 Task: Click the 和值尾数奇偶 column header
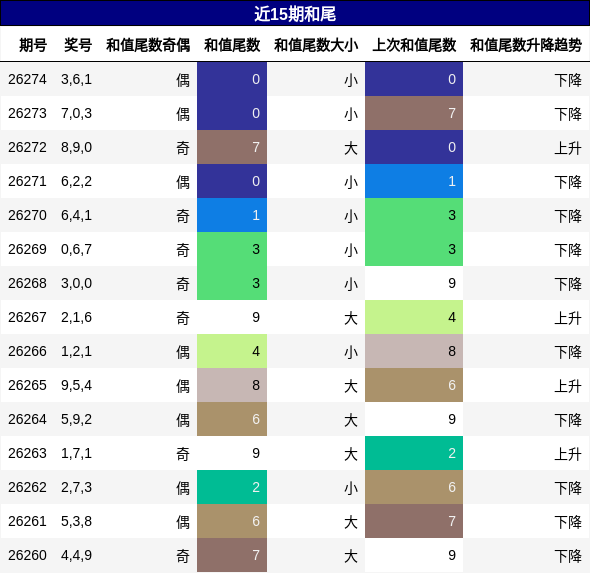[148, 45]
